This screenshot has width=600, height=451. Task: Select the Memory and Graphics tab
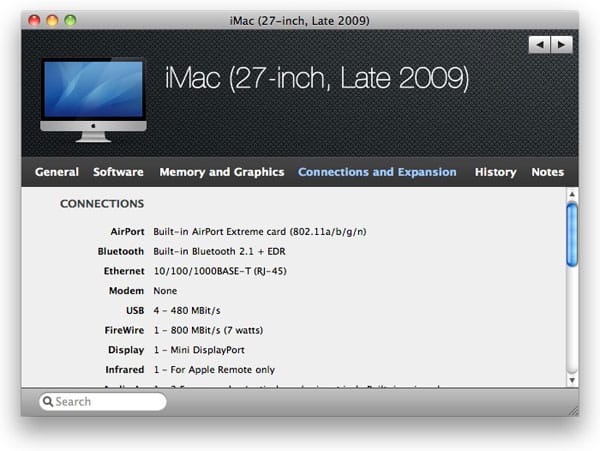pyautogui.click(x=221, y=172)
